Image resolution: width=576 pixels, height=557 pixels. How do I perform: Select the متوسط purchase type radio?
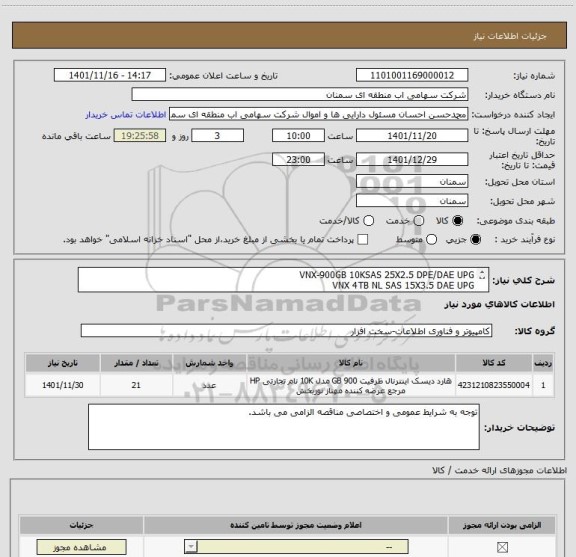(431, 240)
